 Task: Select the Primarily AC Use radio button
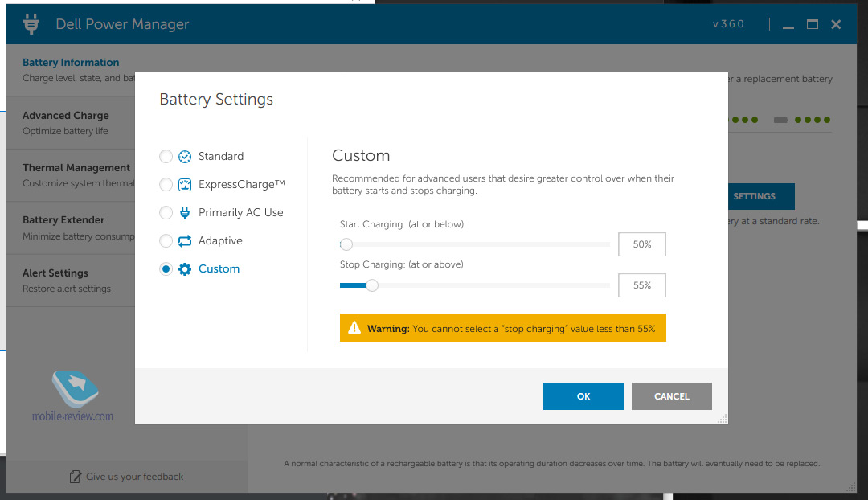point(166,213)
